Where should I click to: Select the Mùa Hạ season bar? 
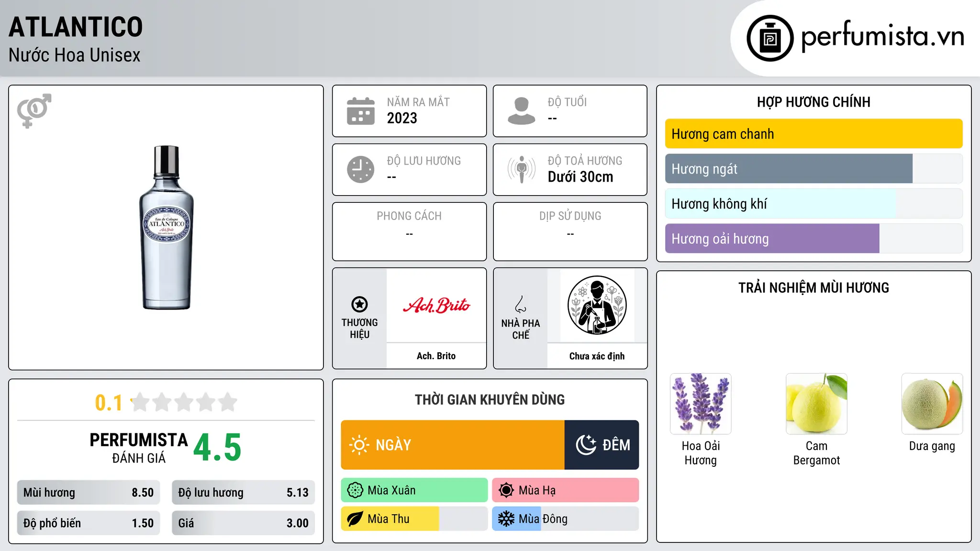(566, 490)
